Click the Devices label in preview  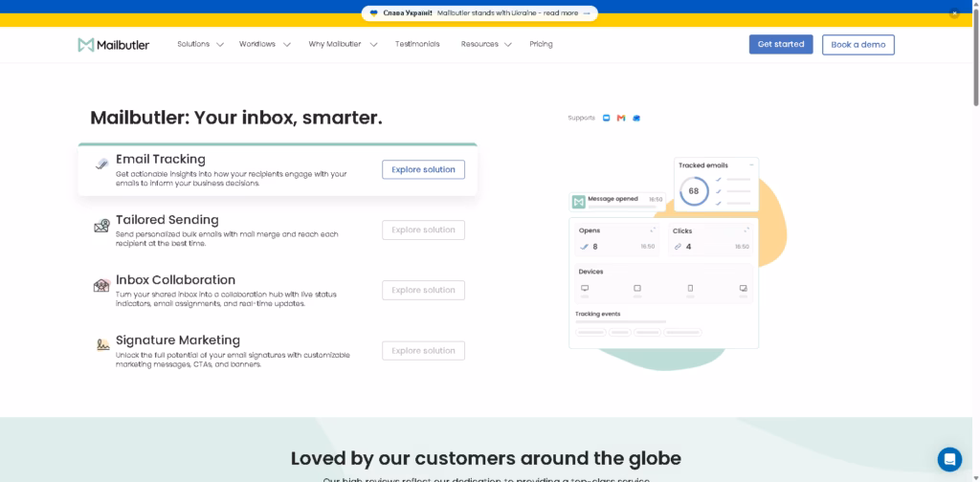point(590,272)
